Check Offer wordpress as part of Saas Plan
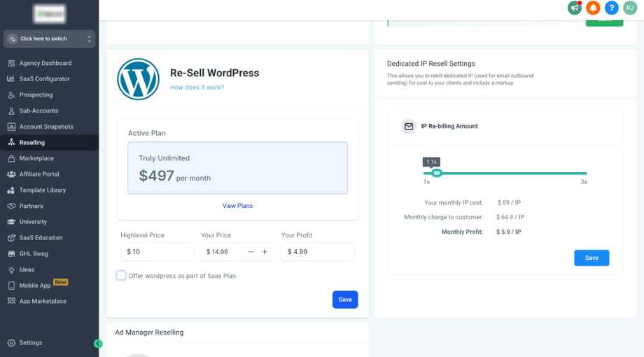 click(121, 275)
